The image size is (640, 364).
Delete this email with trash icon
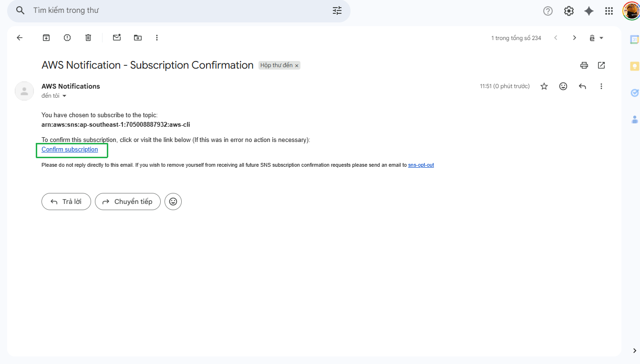click(x=88, y=38)
